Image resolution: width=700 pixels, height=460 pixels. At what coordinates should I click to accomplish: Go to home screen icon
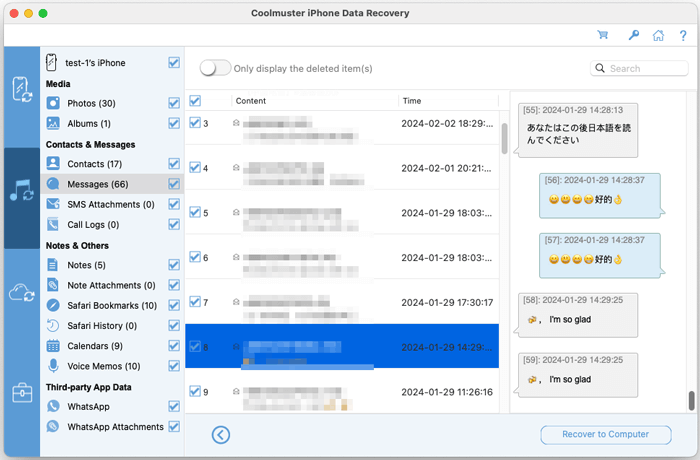pos(658,35)
